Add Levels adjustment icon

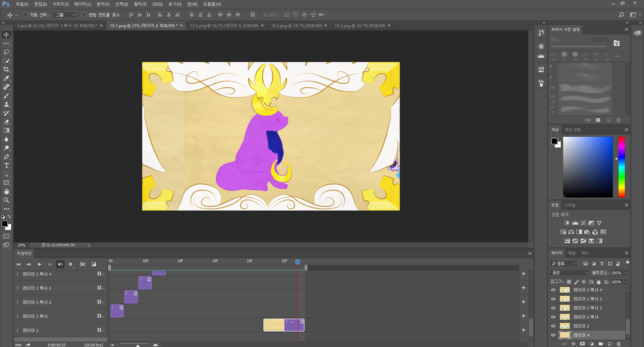click(575, 223)
